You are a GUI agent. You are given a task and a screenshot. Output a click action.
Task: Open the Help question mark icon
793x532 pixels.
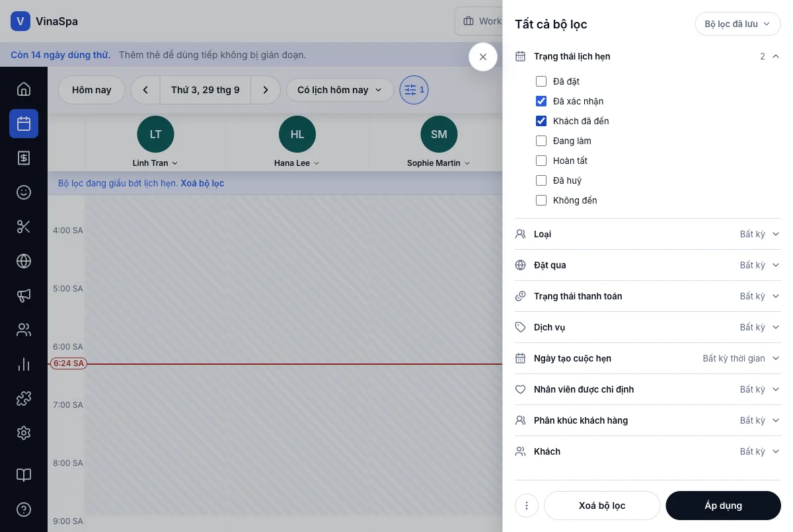click(x=24, y=510)
